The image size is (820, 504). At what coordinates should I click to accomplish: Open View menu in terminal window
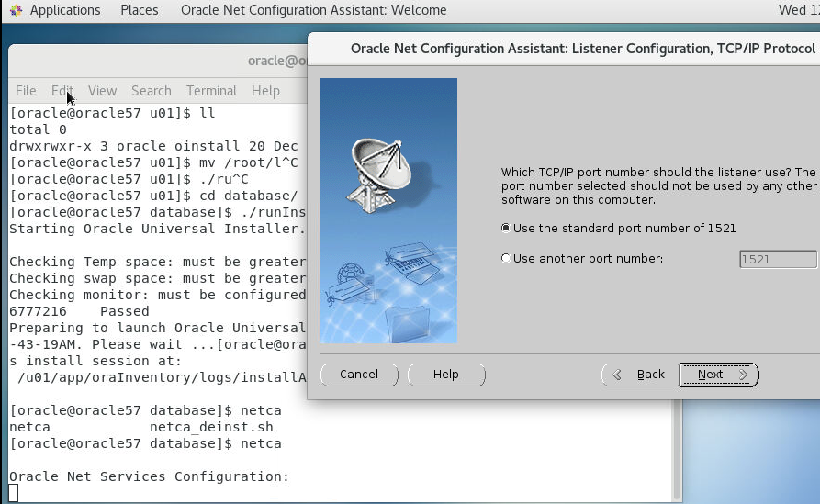pos(102,91)
